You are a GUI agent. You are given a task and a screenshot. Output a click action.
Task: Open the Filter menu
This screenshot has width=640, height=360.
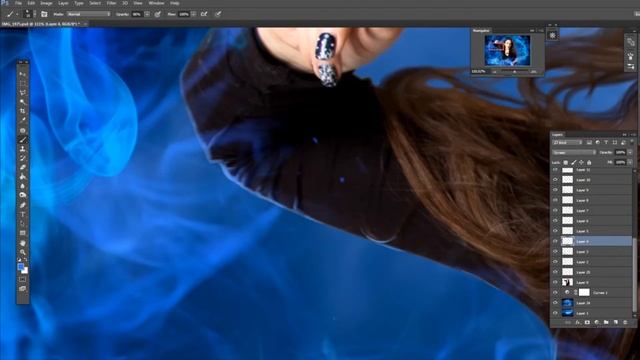click(x=111, y=3)
